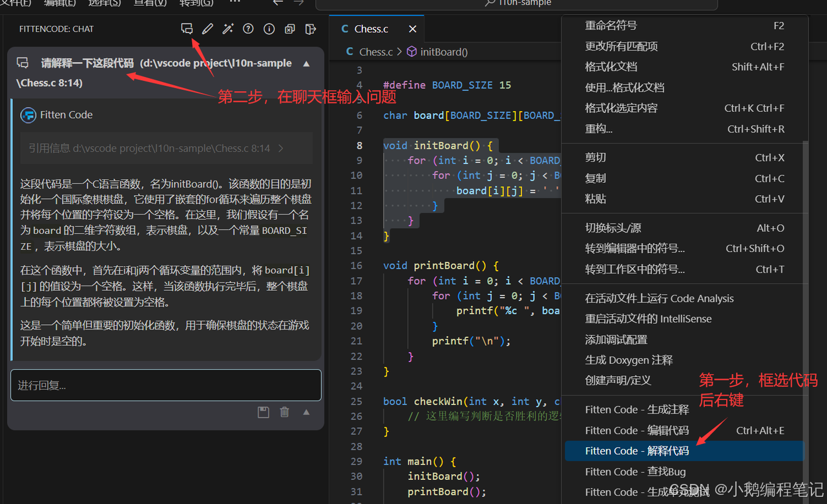Select 重启活动文件的 IntelliSense
The width and height of the screenshot is (827, 504).
click(685, 319)
